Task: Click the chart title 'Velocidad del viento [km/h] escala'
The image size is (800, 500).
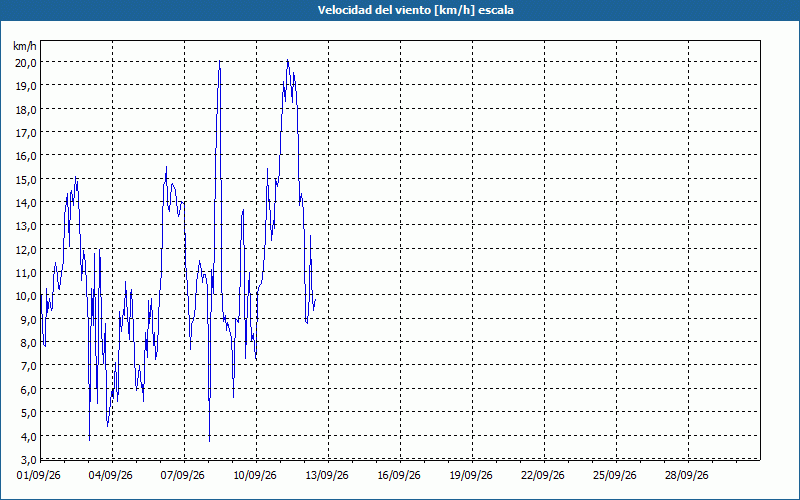Action: click(415, 10)
